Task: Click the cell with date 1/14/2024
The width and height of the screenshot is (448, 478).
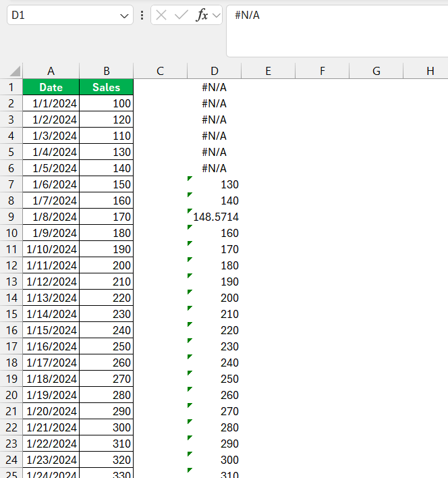Action: 51,314
